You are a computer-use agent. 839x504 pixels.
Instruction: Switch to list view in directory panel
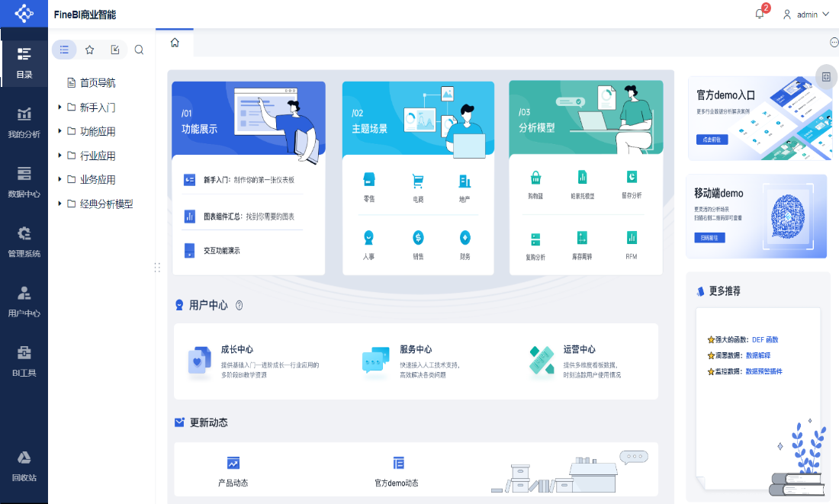pyautogui.click(x=64, y=50)
